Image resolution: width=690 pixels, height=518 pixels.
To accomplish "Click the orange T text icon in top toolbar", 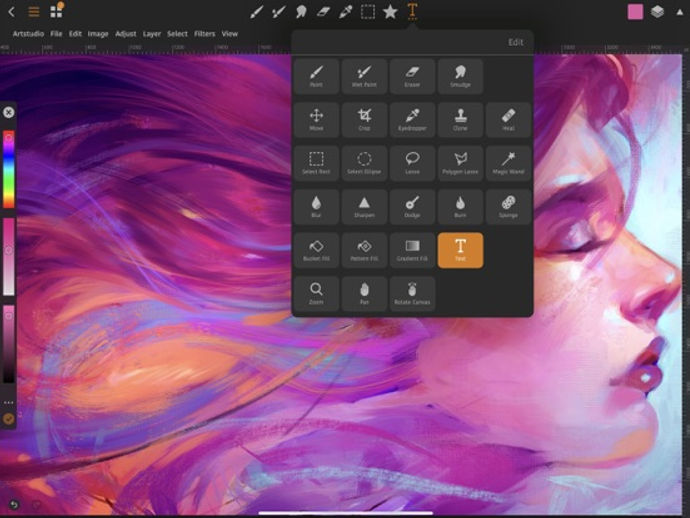I will pyautogui.click(x=412, y=11).
